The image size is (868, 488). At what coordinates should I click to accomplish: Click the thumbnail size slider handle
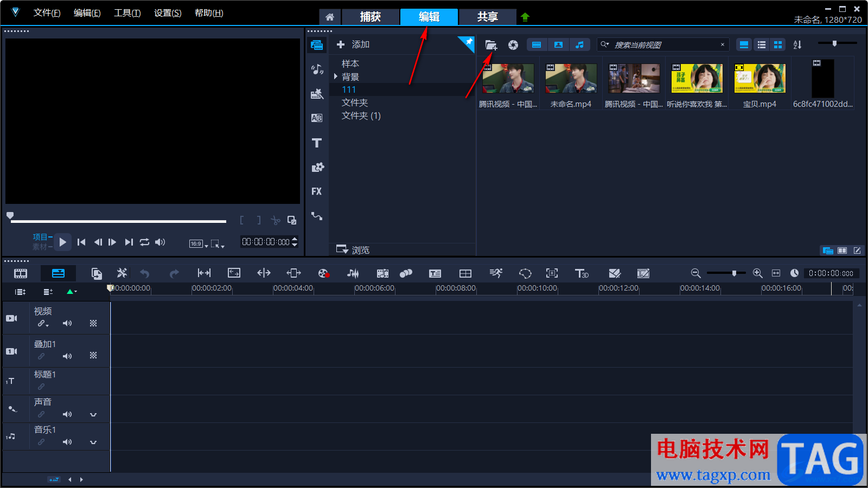[835, 43]
